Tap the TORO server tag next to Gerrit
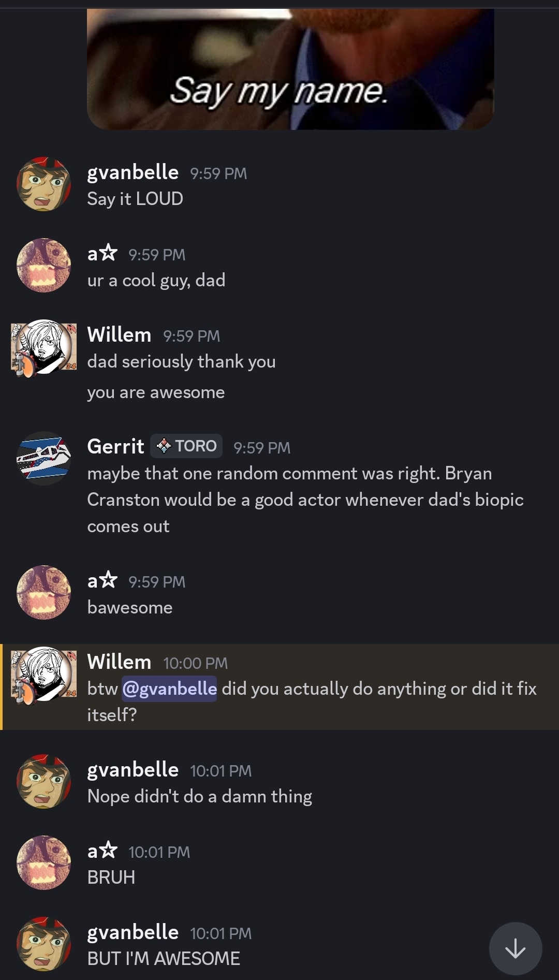 pos(186,446)
